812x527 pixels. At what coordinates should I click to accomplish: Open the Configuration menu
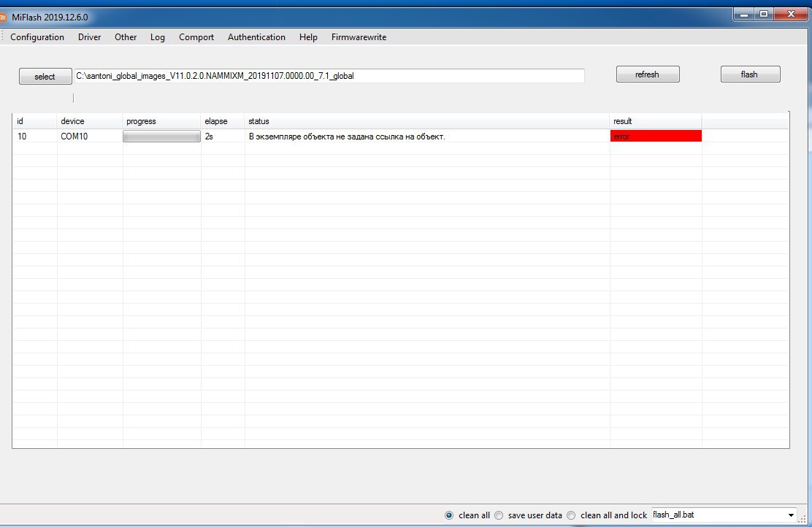click(37, 37)
